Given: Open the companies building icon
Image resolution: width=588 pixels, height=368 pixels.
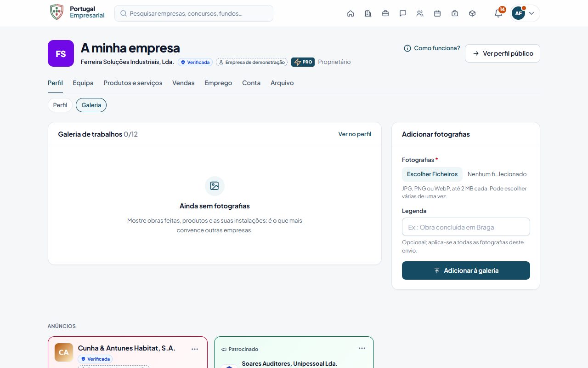Looking at the screenshot, I should point(368,13).
